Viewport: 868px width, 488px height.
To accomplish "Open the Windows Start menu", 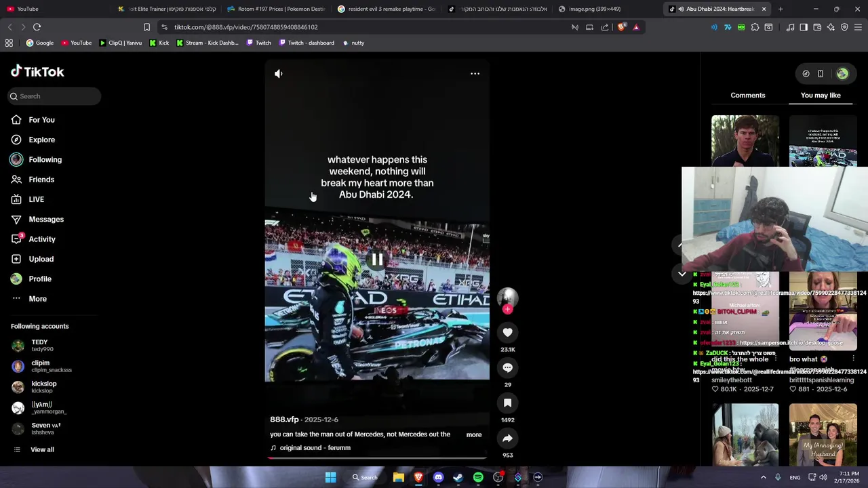I will pyautogui.click(x=330, y=477).
